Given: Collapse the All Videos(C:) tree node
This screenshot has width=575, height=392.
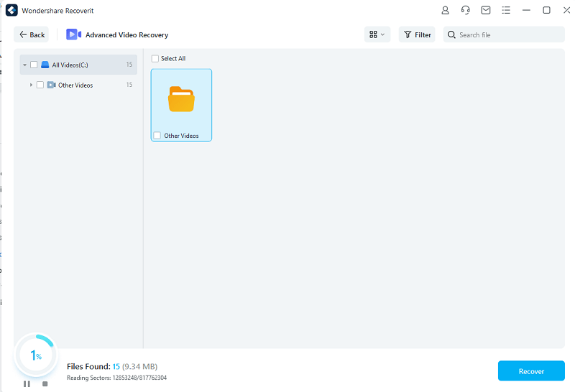Looking at the screenshot, I should 24,65.
